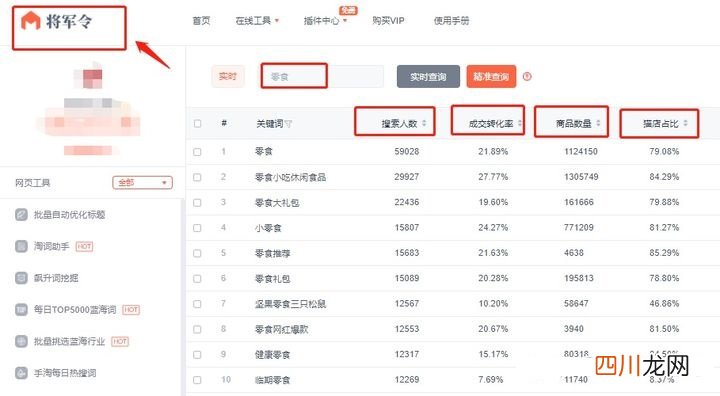This screenshot has height=396, width=720.
Task: Check the row for 零食小吃休闲食品
Action: tap(197, 177)
